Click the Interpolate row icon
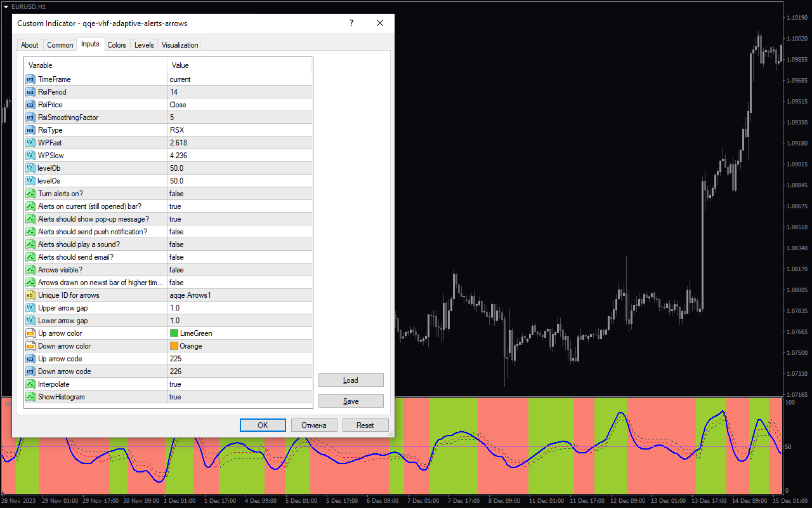Image resolution: width=812 pixels, height=508 pixels. [x=30, y=384]
